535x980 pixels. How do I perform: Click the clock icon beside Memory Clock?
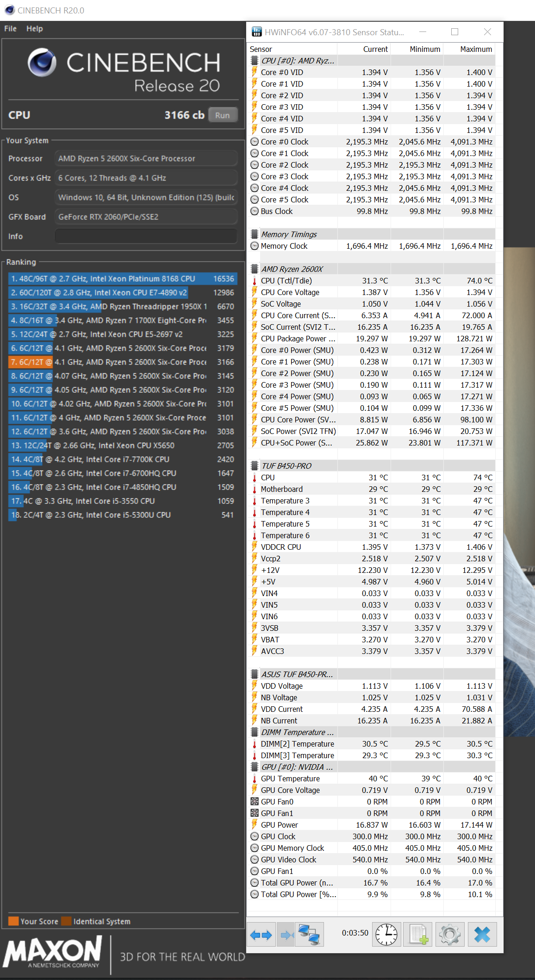pos(254,246)
